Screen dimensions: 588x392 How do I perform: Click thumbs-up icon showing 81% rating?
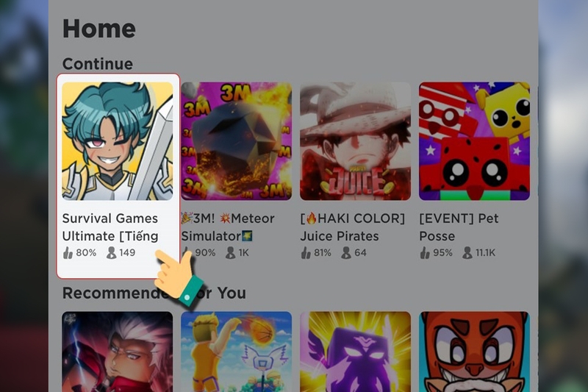coord(306,253)
